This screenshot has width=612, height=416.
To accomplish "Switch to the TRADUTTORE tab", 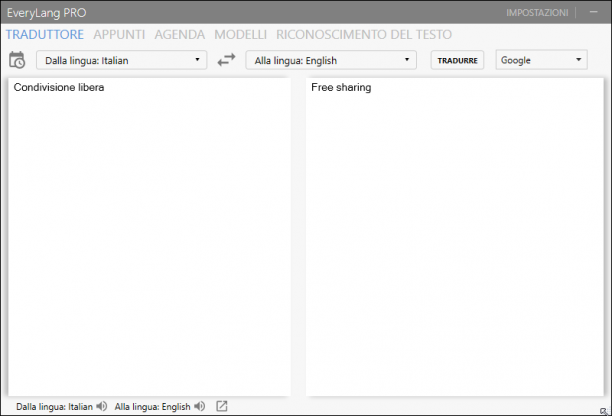I will [45, 34].
